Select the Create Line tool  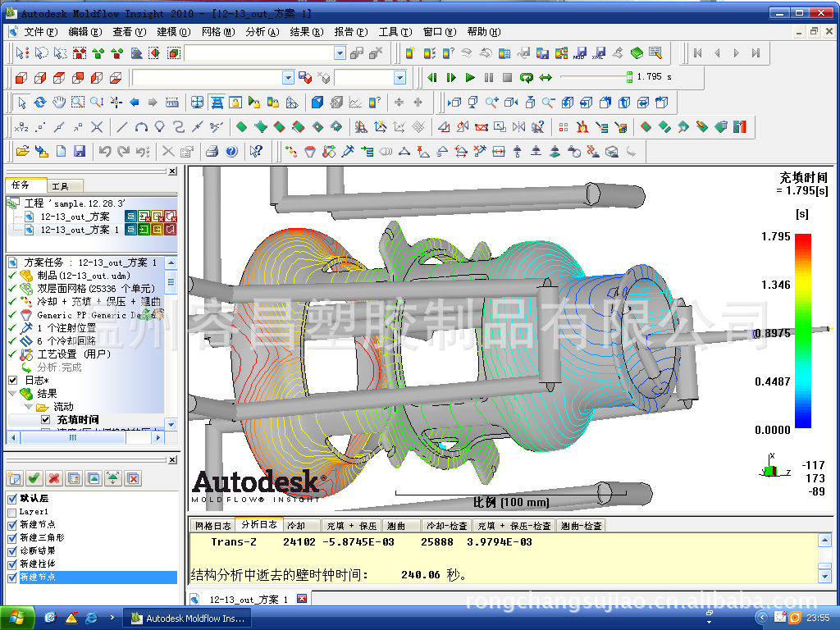[122, 127]
